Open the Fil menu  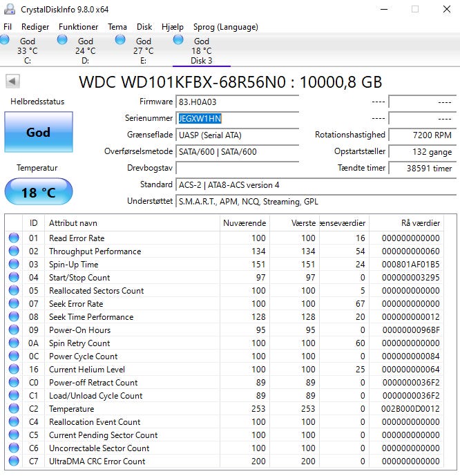(8, 27)
